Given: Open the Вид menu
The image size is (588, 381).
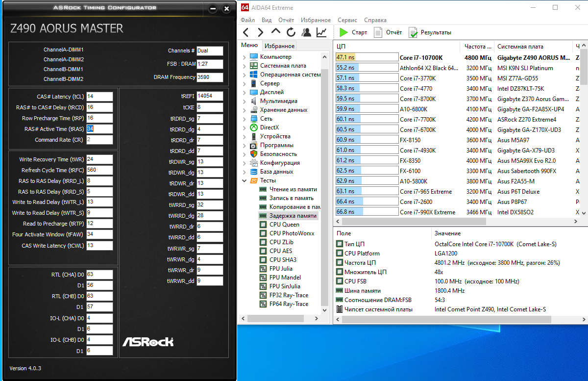Looking at the screenshot, I should click(267, 20).
